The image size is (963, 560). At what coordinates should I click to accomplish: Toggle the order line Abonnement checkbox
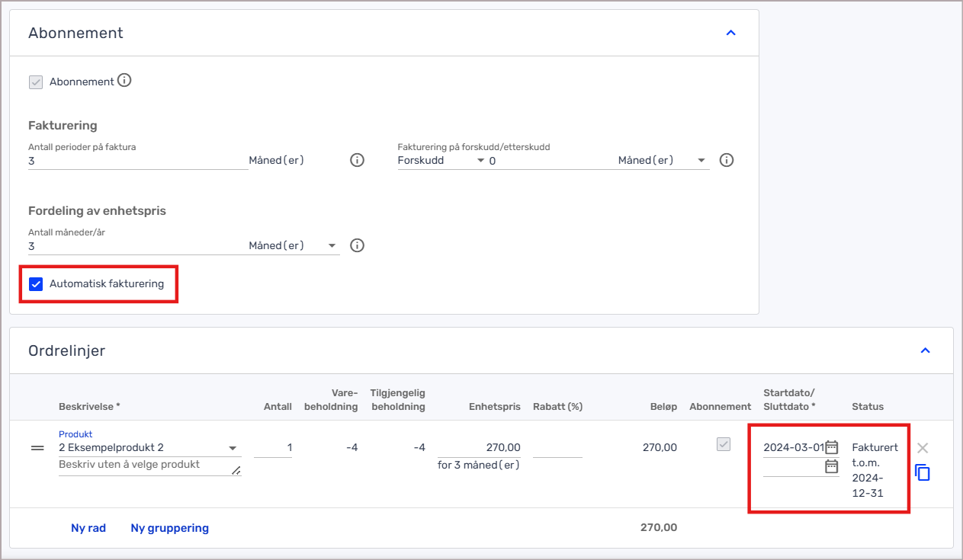[724, 445]
